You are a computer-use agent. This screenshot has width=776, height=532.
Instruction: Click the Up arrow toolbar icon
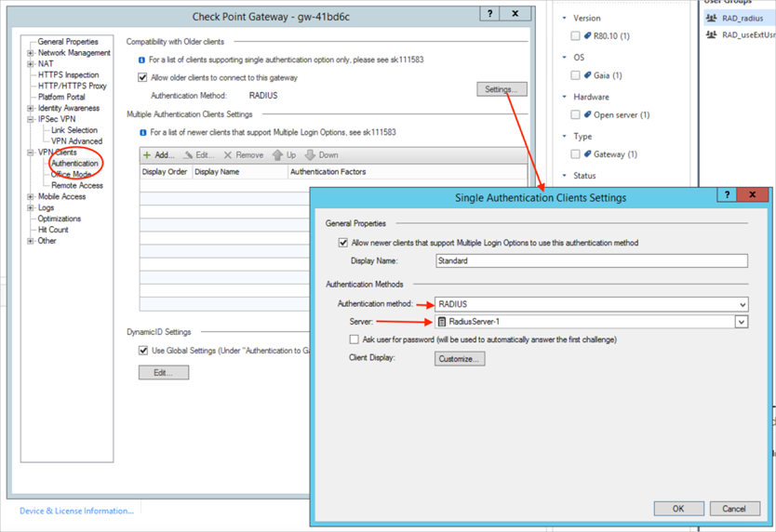tap(277, 155)
